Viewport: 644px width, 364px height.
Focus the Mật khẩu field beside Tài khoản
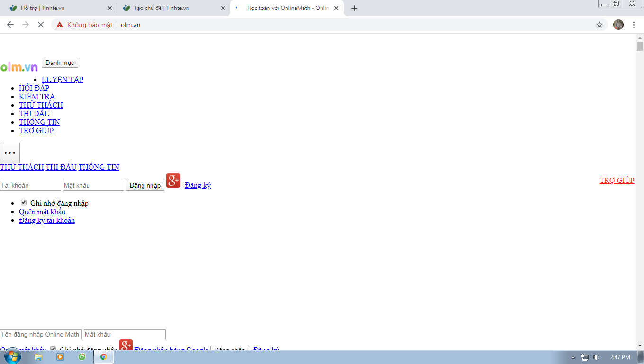click(x=93, y=185)
